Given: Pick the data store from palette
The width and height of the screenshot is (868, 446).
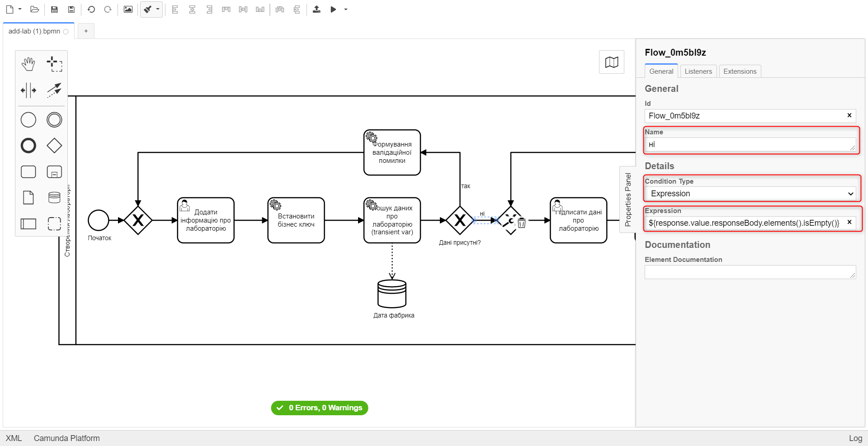Looking at the screenshot, I should 54,198.
